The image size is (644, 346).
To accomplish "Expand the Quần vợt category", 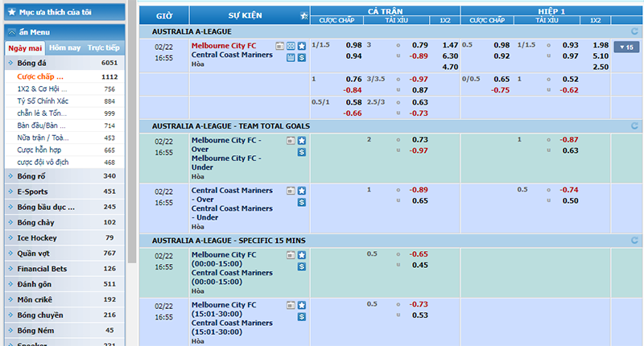I will click(x=64, y=253).
